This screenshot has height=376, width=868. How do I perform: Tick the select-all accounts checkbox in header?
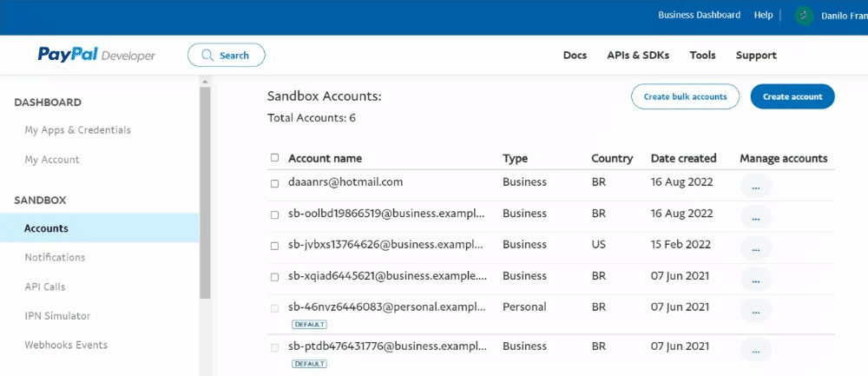[x=274, y=158]
